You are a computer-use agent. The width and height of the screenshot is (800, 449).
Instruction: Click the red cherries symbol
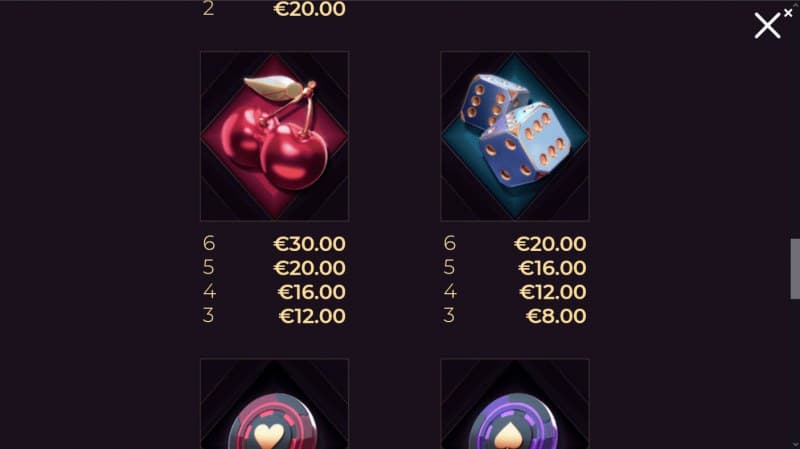274,136
